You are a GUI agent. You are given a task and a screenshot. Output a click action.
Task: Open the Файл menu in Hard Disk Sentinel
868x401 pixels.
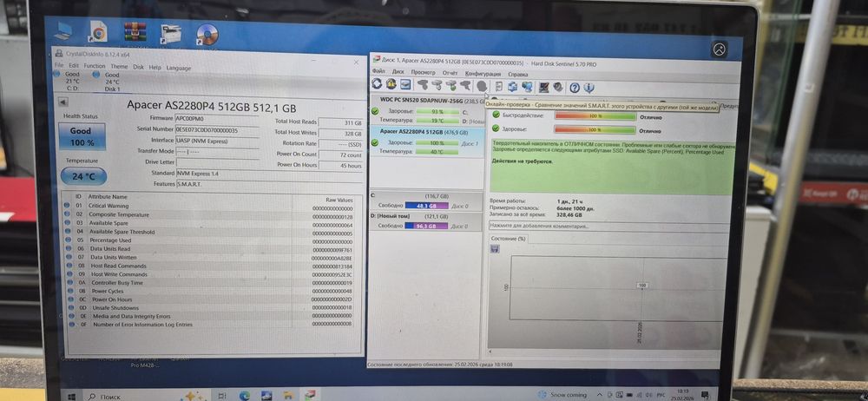(378, 71)
